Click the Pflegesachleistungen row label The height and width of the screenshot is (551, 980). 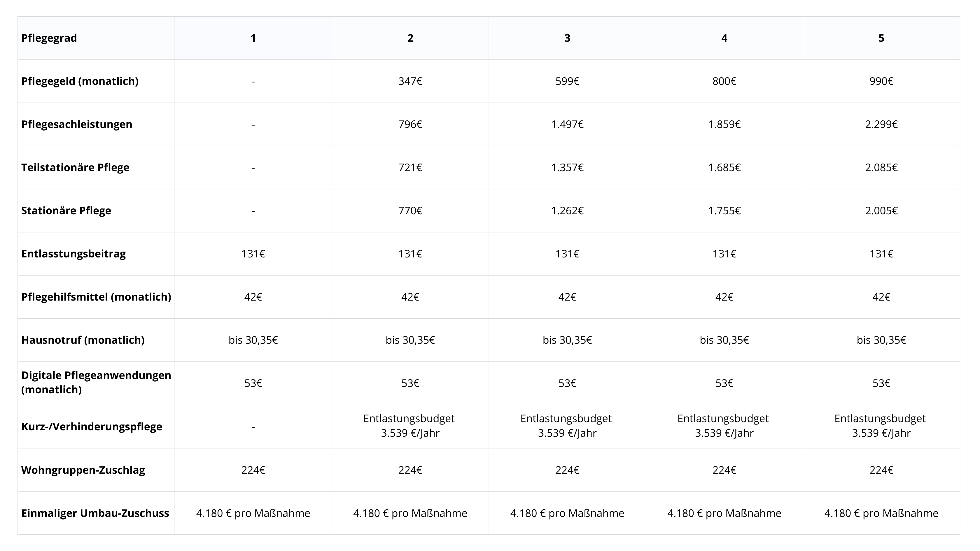click(x=77, y=124)
